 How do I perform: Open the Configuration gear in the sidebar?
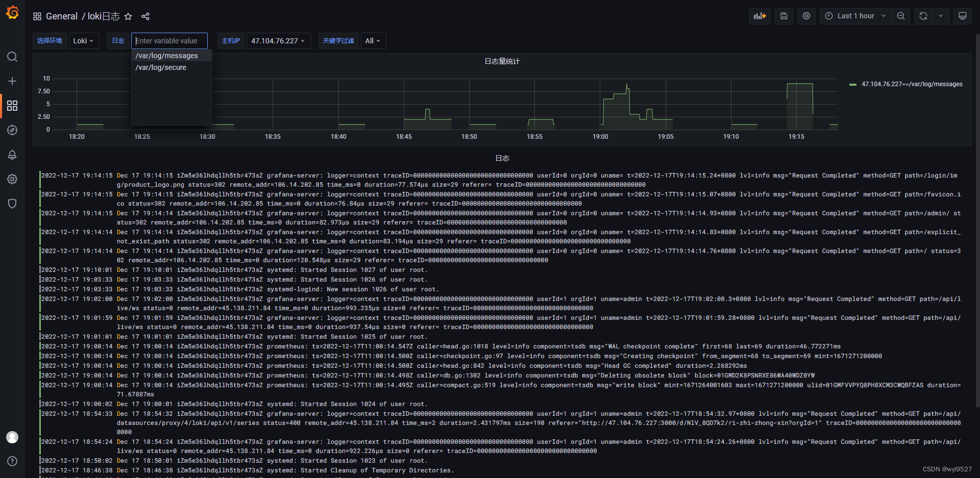12,179
